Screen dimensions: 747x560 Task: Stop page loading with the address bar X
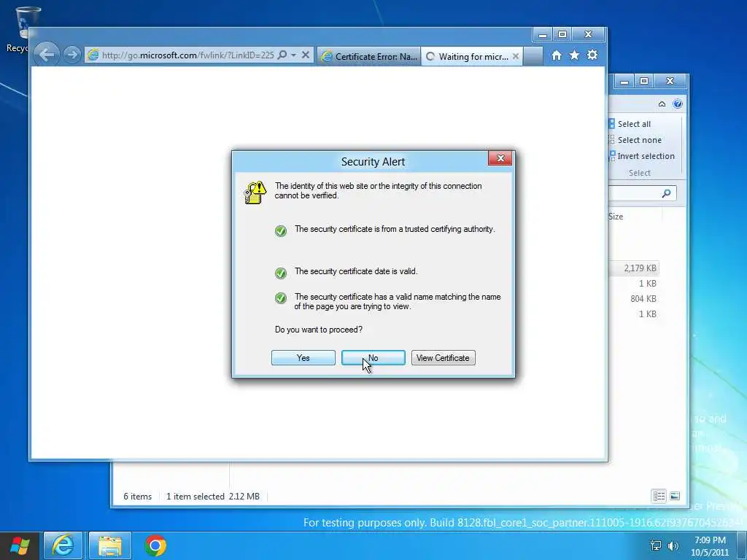pos(306,55)
